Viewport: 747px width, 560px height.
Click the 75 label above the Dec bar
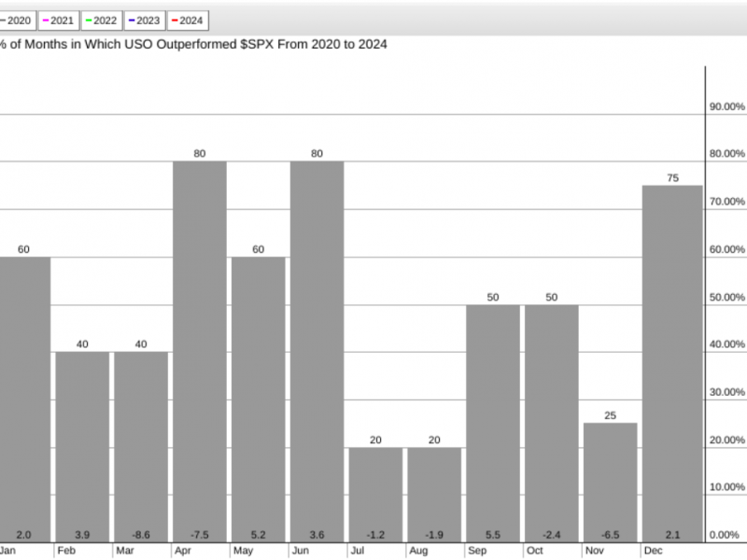[672, 178]
